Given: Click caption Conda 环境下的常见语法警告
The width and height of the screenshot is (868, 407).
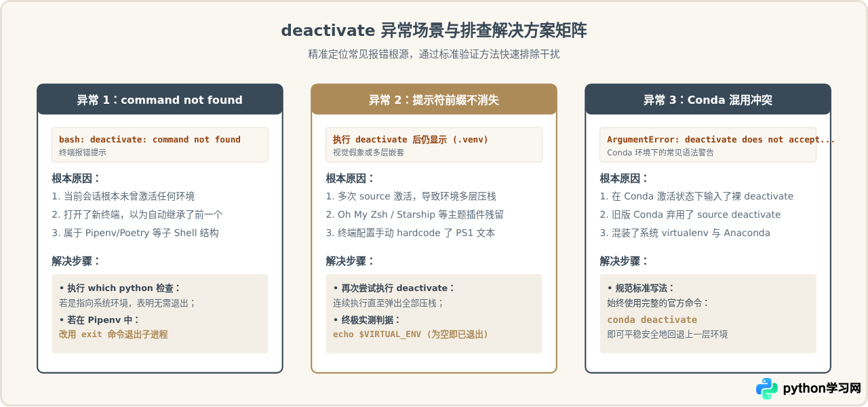Looking at the screenshot, I should click(x=660, y=153).
